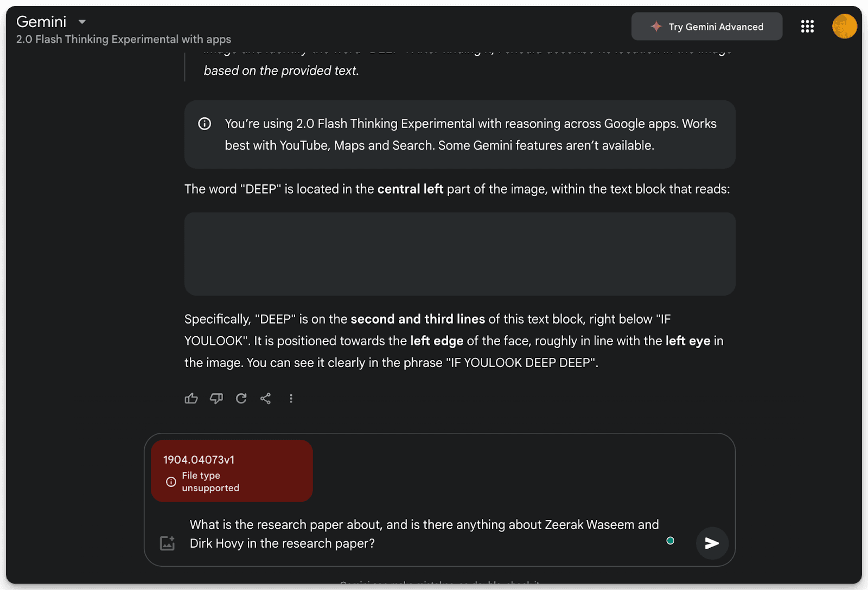Open the three-dot more options menu
The image size is (868, 590).
coord(291,399)
